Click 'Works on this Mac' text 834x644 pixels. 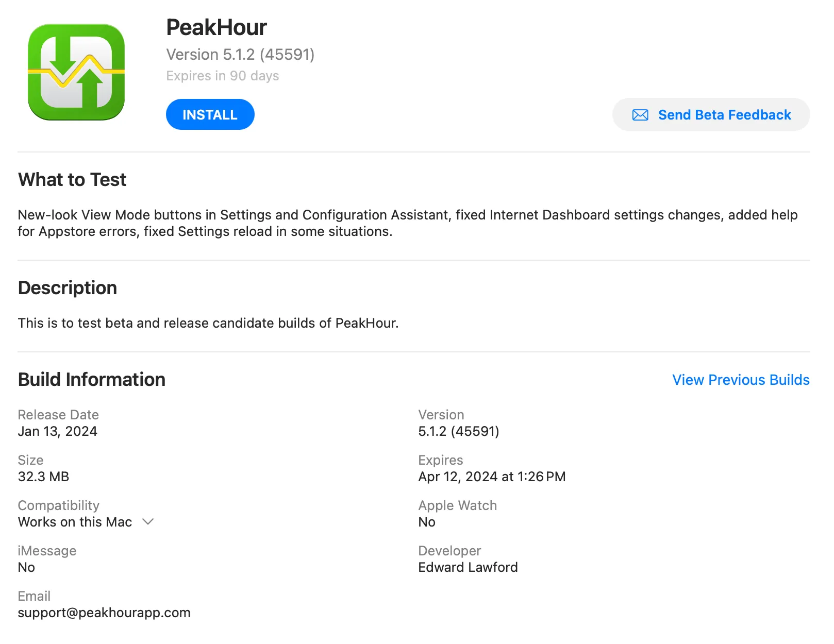pos(75,522)
